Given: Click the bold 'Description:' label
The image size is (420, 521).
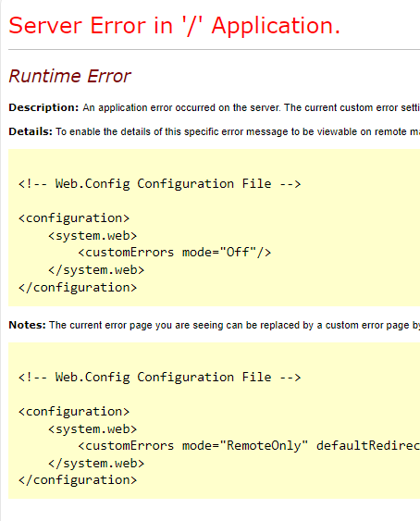Looking at the screenshot, I should [43, 107].
